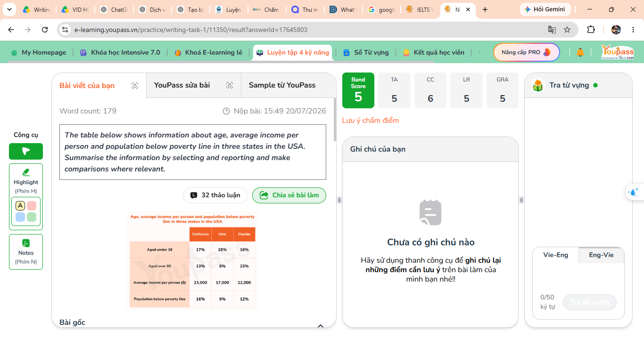The image size is (644, 339).
Task: Click the green flag tool icon
Action: tap(26, 151)
